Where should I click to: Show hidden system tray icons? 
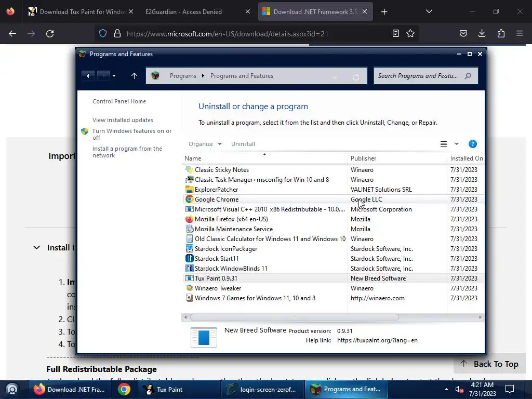(x=446, y=389)
